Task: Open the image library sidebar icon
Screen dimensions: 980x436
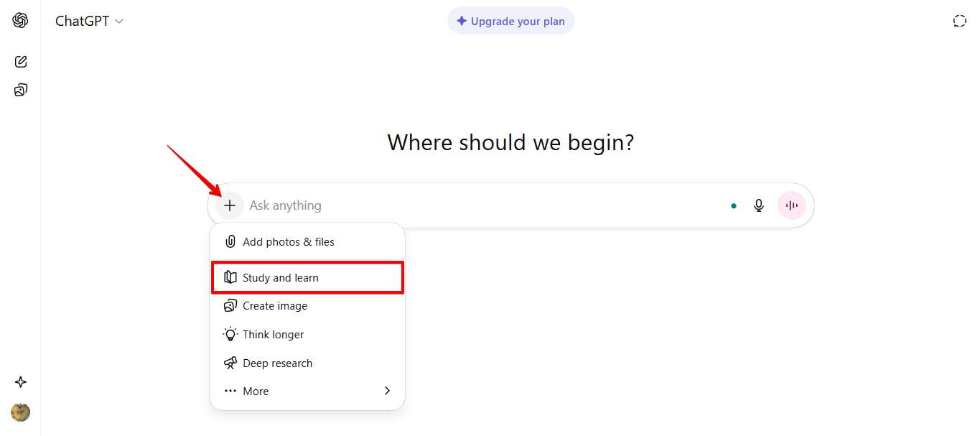Action: click(x=21, y=90)
